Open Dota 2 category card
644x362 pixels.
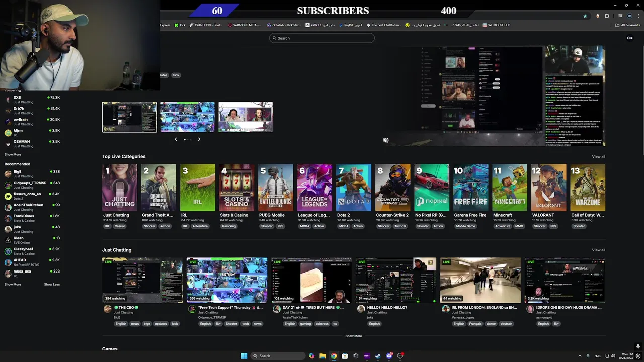pos(353,188)
